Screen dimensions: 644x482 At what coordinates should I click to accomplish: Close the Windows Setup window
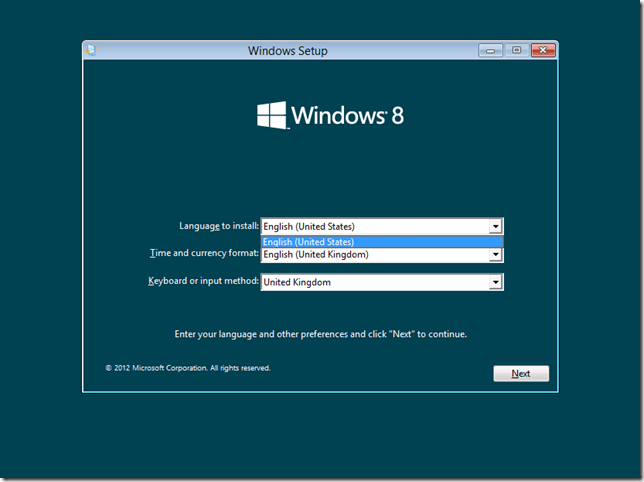pyautogui.click(x=542, y=50)
